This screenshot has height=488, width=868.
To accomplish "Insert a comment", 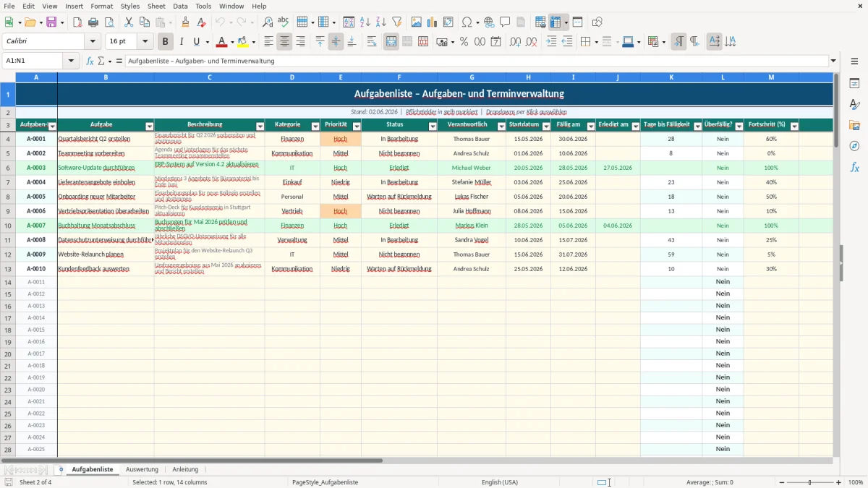I will 505,22.
